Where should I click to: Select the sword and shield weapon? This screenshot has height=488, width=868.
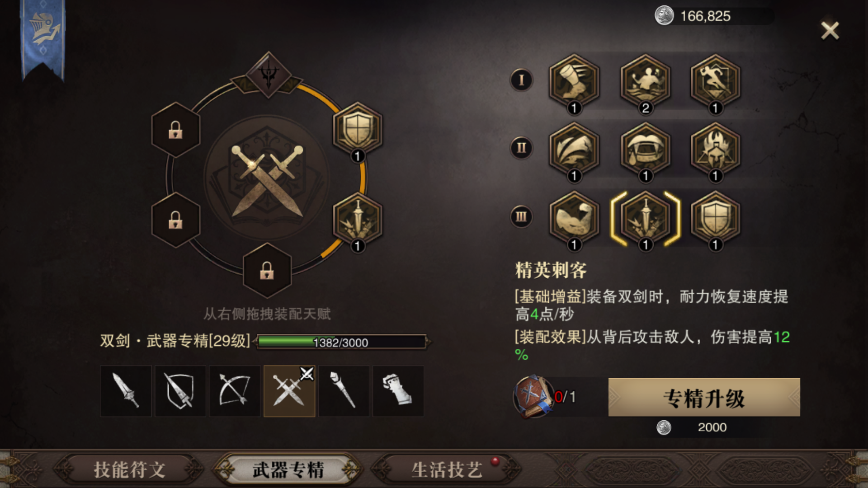point(180,391)
